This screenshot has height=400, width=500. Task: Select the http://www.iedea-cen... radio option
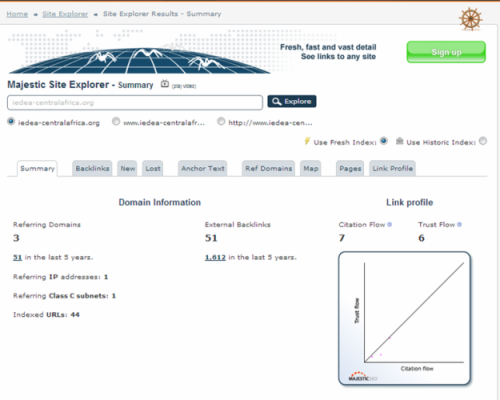pos(221,121)
